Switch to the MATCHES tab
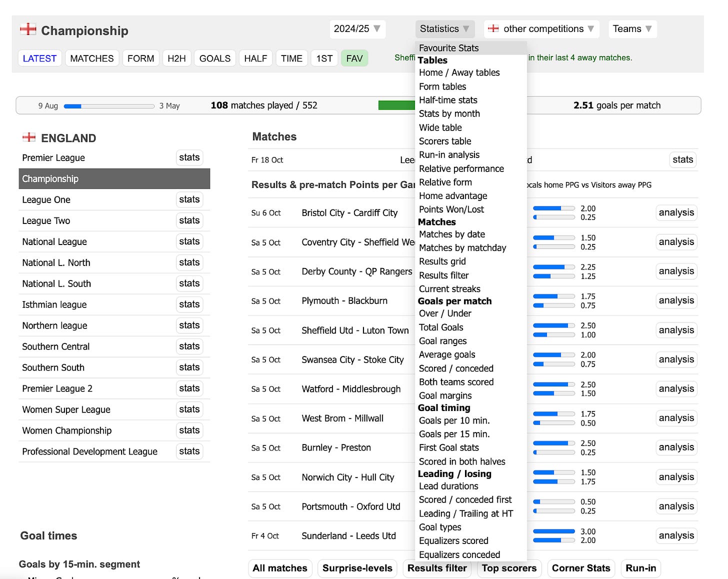 [92, 58]
